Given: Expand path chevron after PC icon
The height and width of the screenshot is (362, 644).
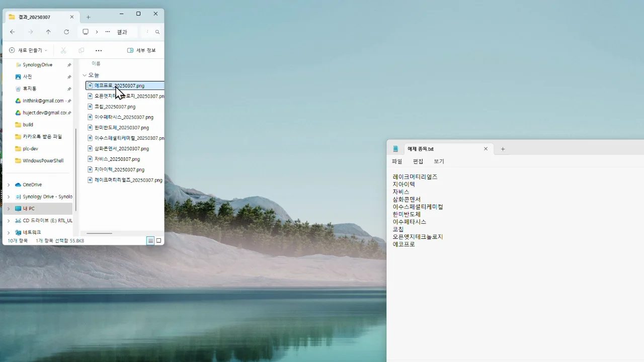Looking at the screenshot, I should (97, 32).
